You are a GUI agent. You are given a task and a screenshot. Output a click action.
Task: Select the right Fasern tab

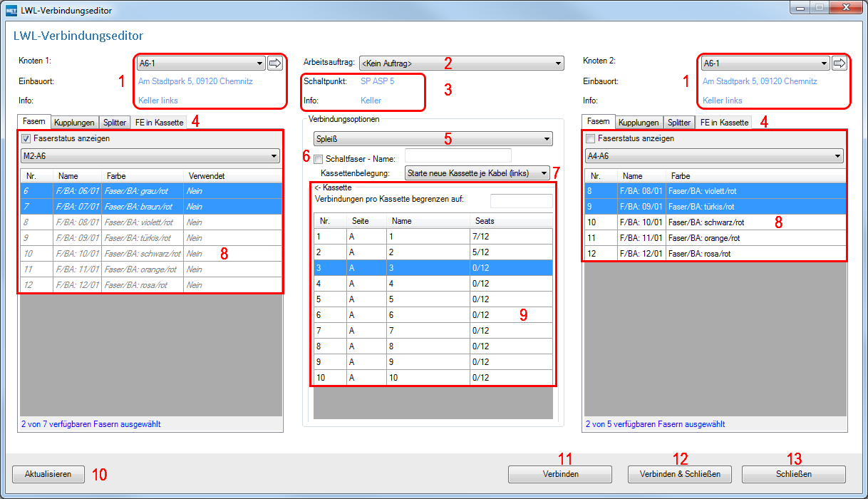click(x=599, y=121)
